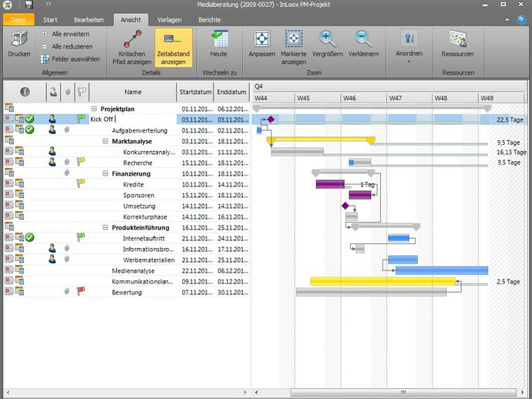Select the Sponsoren task row
Viewport: 532px width, 399px height.
click(127, 195)
